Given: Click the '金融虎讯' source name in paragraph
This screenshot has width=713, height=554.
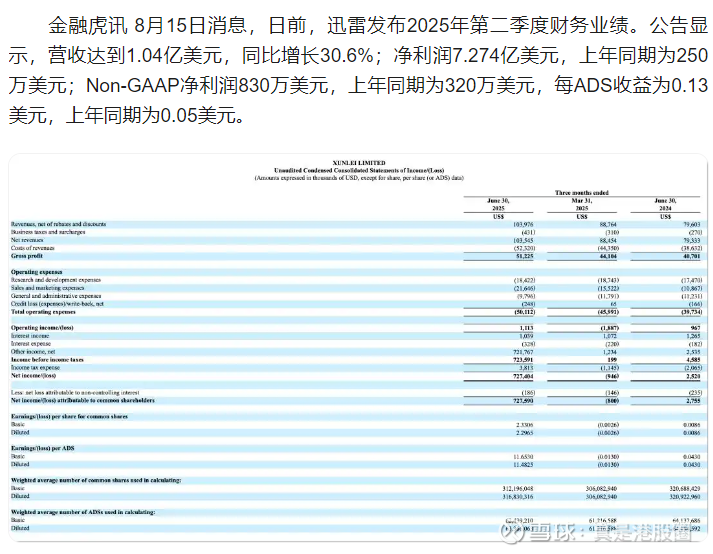Looking at the screenshot, I should 88,25.
